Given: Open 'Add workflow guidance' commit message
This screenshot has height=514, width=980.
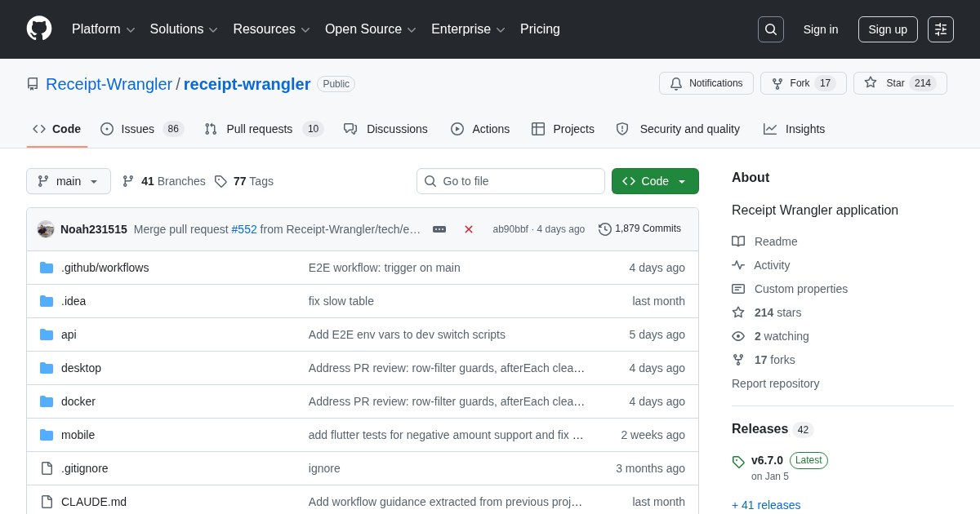Looking at the screenshot, I should (x=446, y=502).
